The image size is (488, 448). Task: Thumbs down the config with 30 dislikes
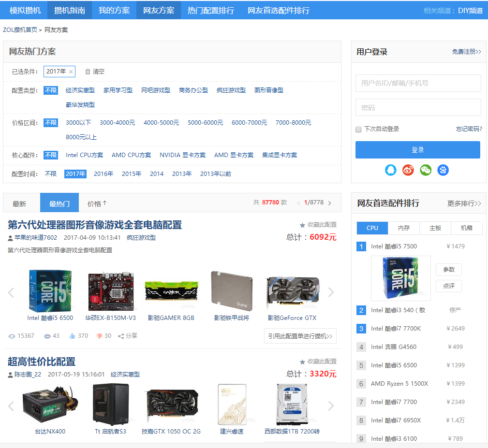tap(99, 336)
